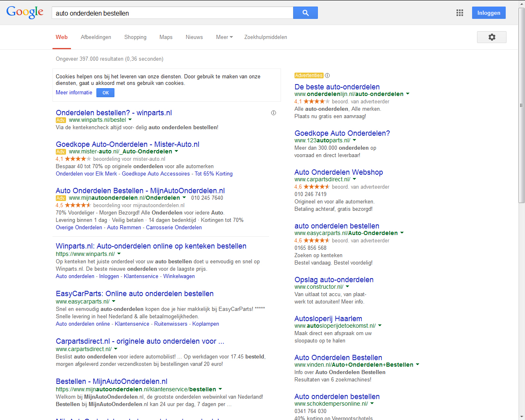Expand the arrow next to www.123autoparts.nl/
The height and width of the screenshot is (420, 525).
(x=354, y=140)
